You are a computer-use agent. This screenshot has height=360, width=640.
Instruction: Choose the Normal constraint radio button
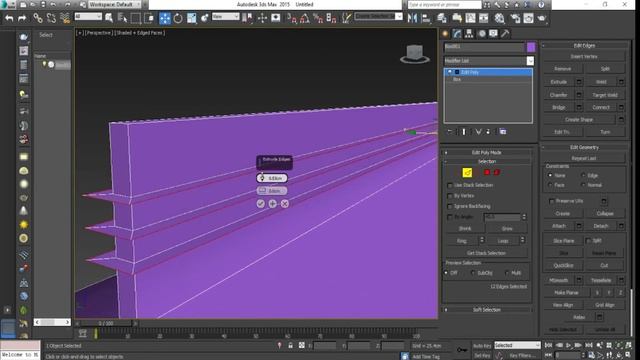583,185
